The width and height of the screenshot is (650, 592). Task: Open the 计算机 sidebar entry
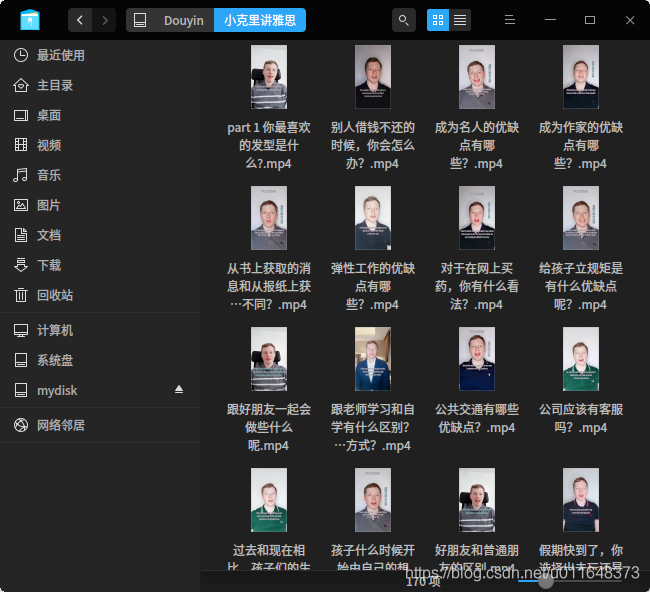click(100, 330)
